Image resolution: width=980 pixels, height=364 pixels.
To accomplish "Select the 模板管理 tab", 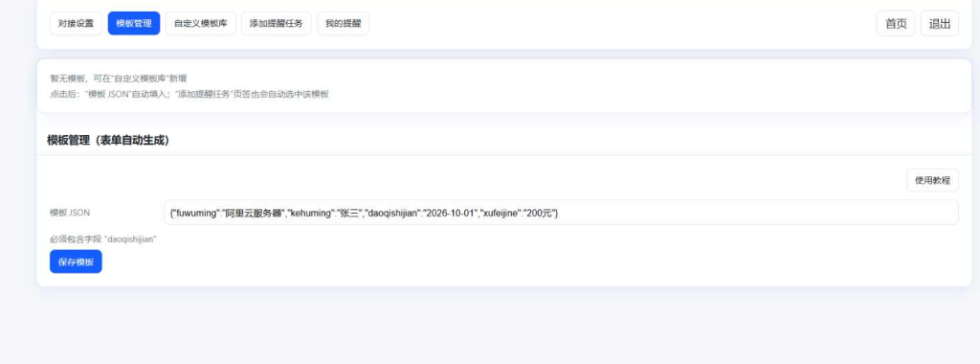I will pos(134,24).
